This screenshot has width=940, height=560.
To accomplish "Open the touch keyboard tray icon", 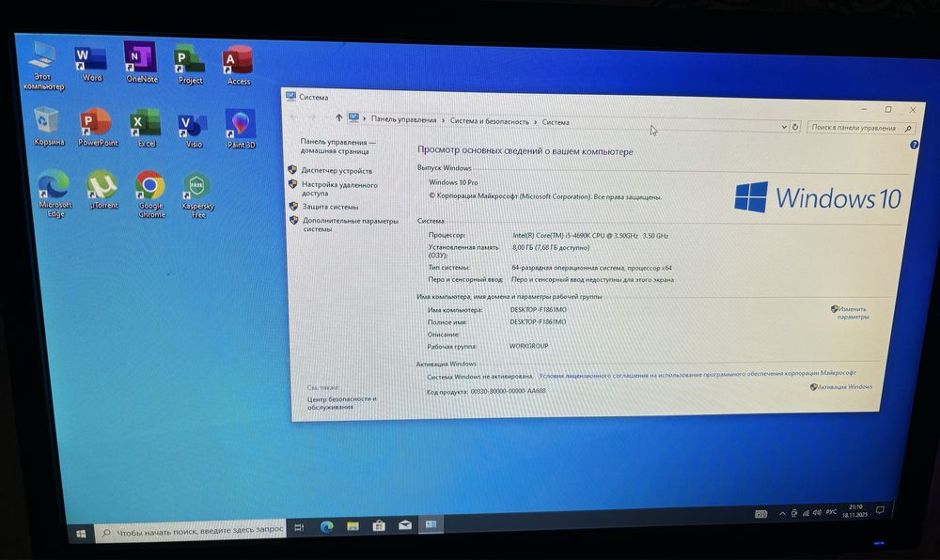I will (x=760, y=514).
